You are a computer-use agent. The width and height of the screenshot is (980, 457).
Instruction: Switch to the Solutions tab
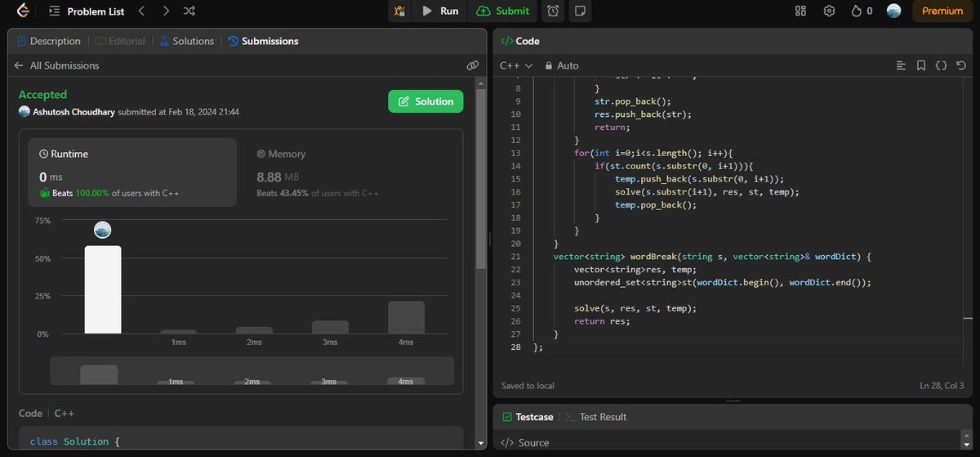point(186,41)
